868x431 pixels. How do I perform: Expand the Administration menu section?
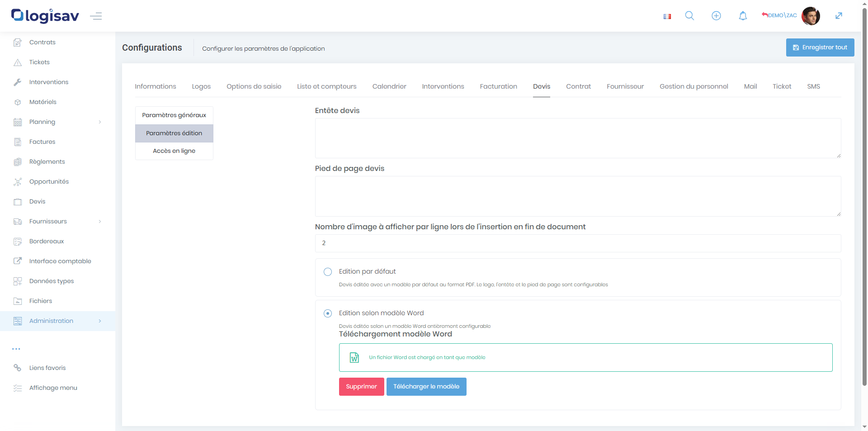point(57,321)
